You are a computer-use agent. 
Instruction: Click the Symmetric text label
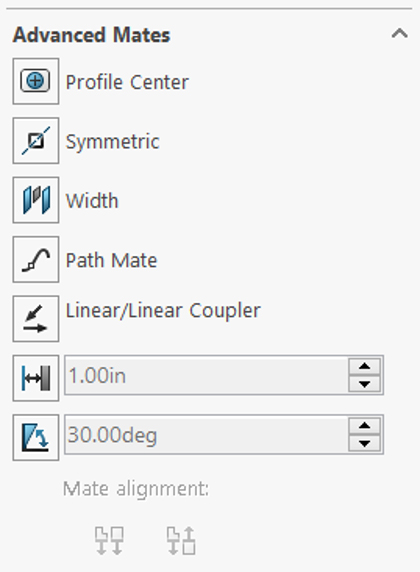click(x=112, y=142)
